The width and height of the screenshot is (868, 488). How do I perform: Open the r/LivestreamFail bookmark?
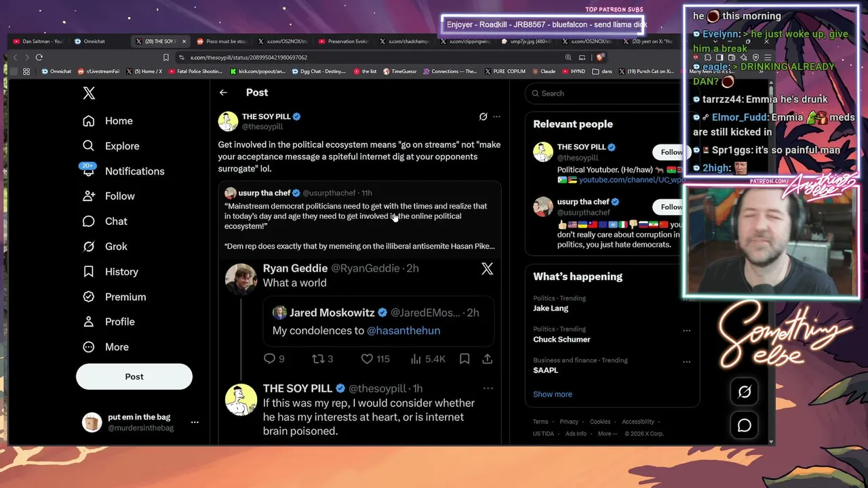[x=98, y=71]
